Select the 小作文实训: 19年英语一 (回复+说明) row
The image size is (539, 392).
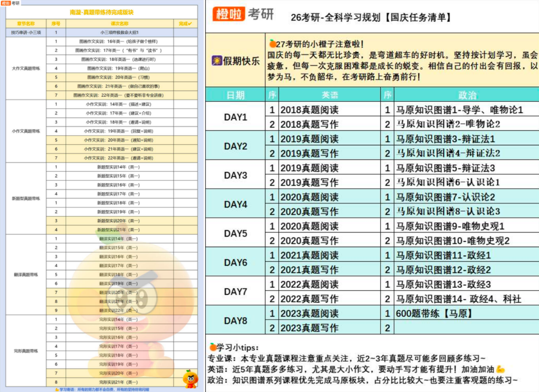120,131
